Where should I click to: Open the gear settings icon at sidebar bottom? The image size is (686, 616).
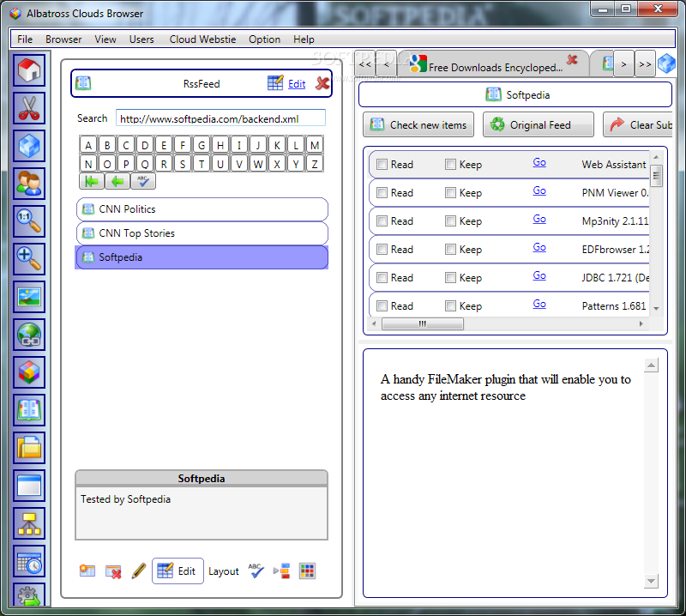(x=29, y=595)
